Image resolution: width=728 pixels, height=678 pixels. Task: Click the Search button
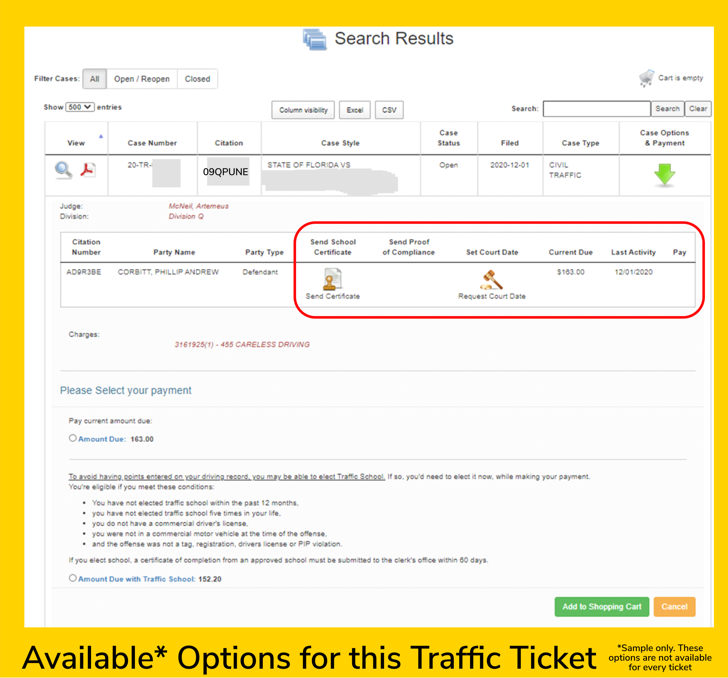click(x=667, y=109)
